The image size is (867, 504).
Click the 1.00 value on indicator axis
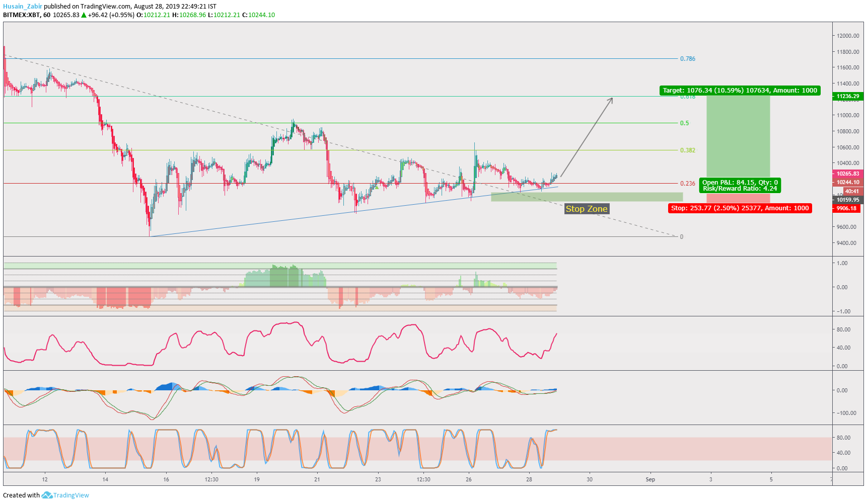[842, 263]
